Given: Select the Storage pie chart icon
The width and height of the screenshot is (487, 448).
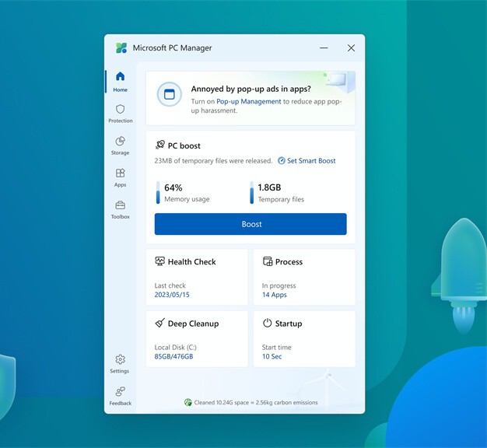Looking at the screenshot, I should coord(120,142).
